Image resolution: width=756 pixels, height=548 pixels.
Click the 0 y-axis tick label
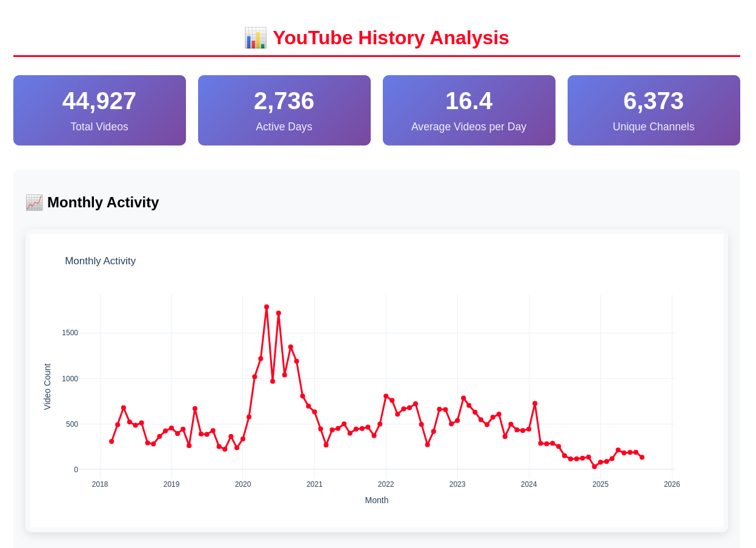76,470
